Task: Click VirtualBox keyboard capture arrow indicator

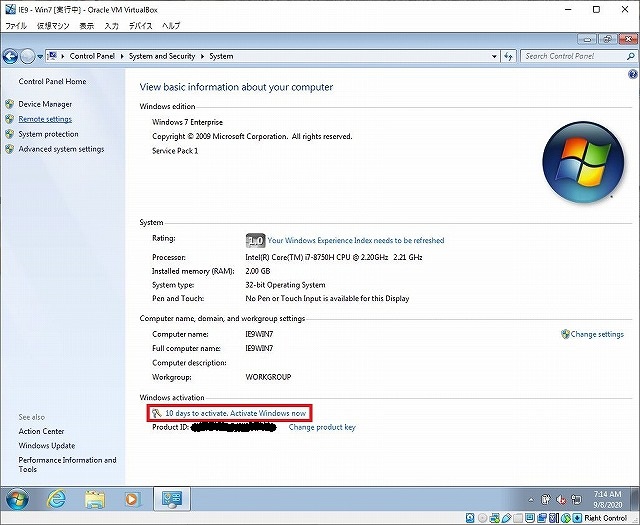Action: pos(577,518)
